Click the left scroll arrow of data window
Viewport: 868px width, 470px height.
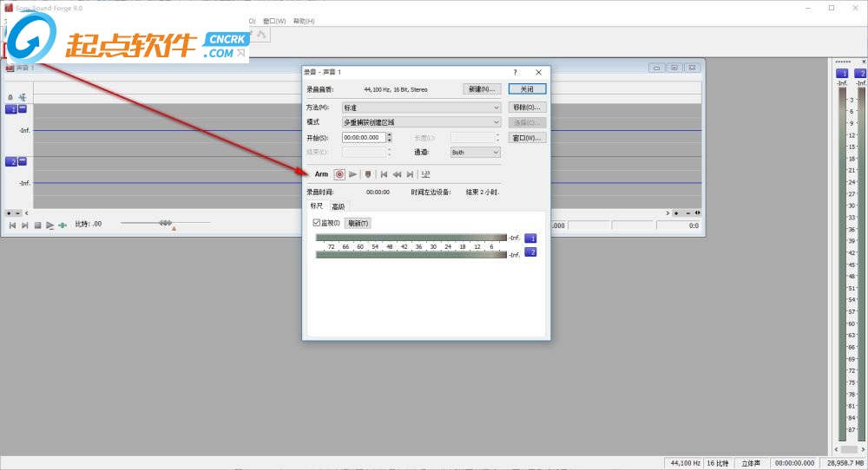(x=27, y=212)
